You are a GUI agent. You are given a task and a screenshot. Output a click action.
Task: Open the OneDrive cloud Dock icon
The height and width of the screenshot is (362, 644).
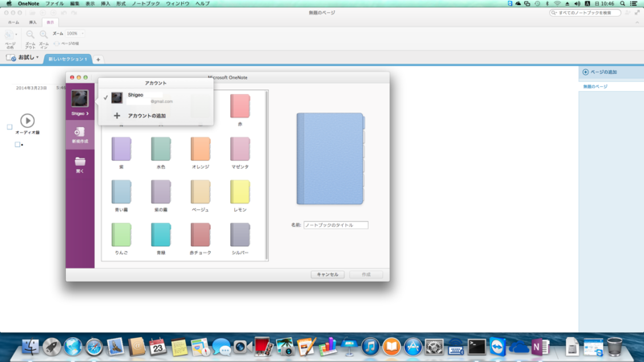pyautogui.click(x=518, y=348)
